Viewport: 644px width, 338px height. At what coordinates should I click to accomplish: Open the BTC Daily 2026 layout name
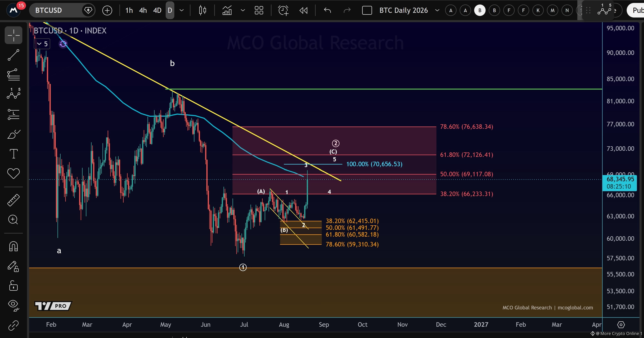point(404,10)
